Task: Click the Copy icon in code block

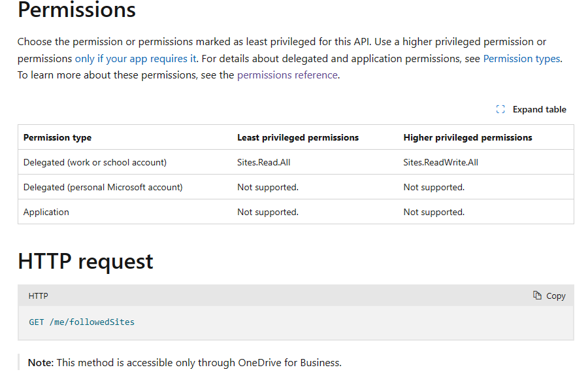Action: (x=537, y=296)
